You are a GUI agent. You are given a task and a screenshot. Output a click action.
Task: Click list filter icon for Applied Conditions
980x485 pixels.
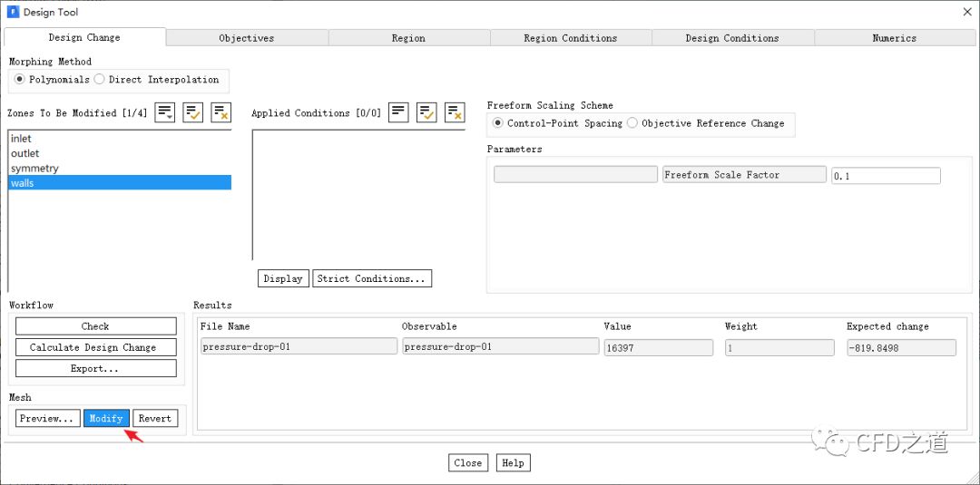point(398,113)
